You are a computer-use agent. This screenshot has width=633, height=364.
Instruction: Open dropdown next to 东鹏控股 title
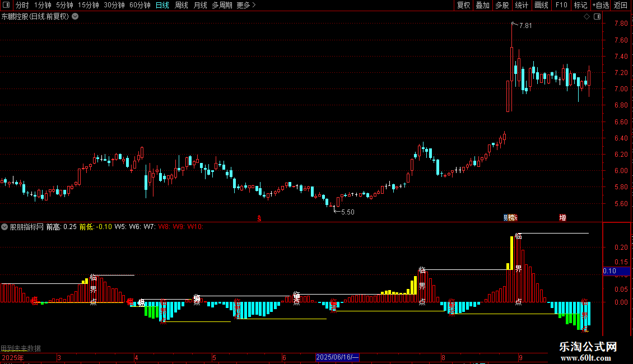(75, 17)
